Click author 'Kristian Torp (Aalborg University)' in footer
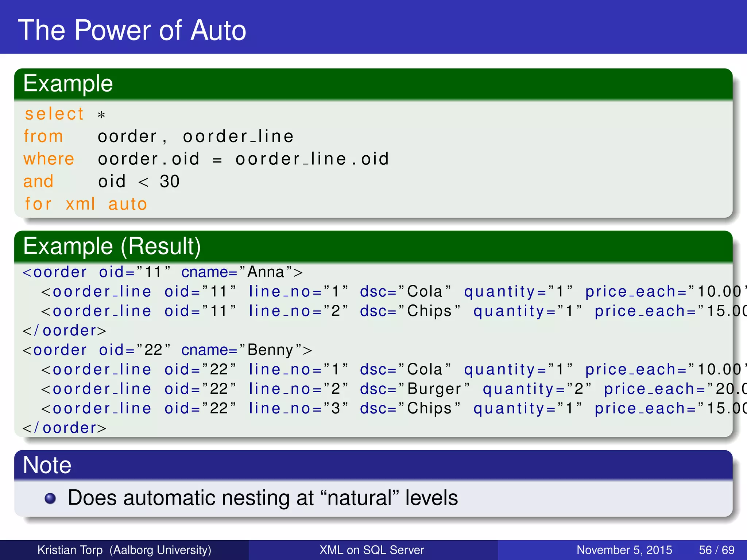Screen dimensions: 747x560 tap(124, 550)
